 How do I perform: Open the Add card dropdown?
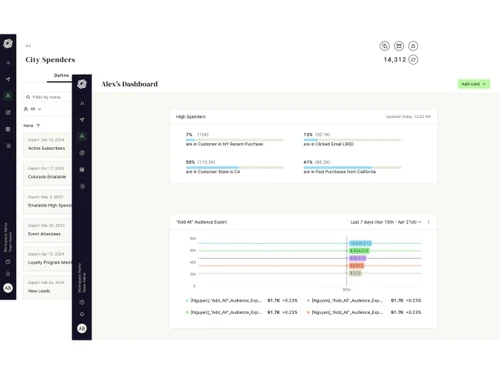(x=474, y=84)
